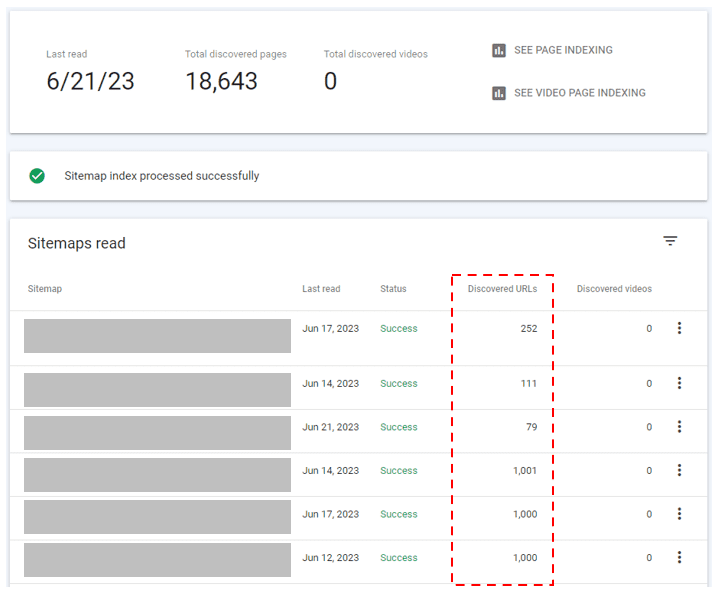Click the Status column header
This screenshot has width=720, height=594.
point(393,289)
